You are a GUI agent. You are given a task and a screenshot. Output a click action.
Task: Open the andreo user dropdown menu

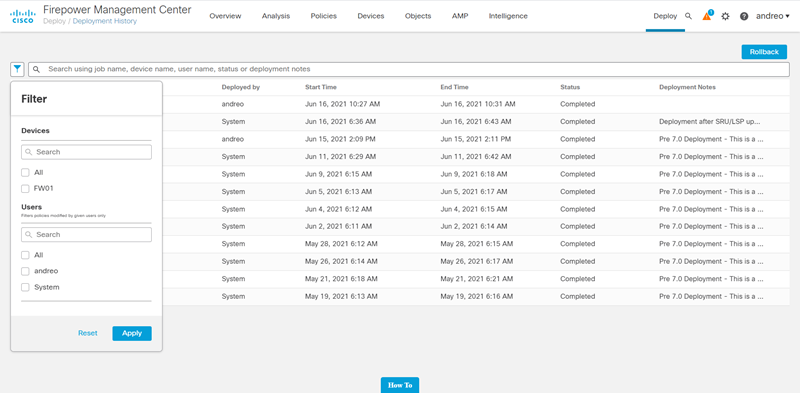click(x=772, y=16)
